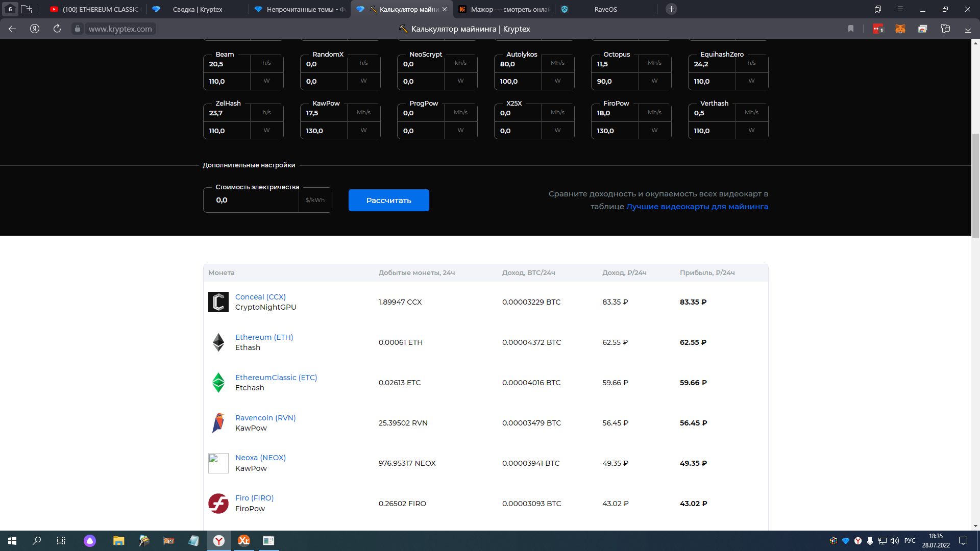Open Alice assistant purple icon in taskbar

(90, 541)
